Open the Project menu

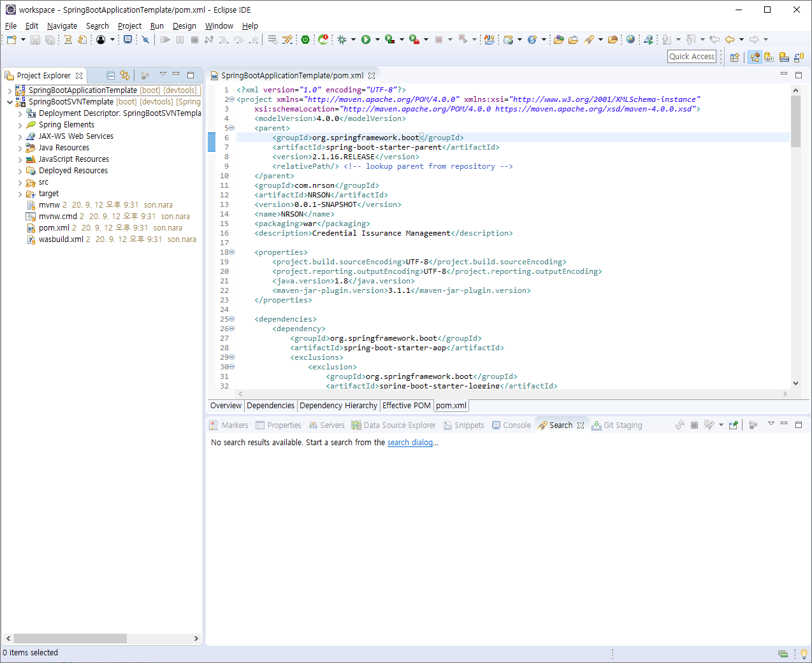[129, 26]
